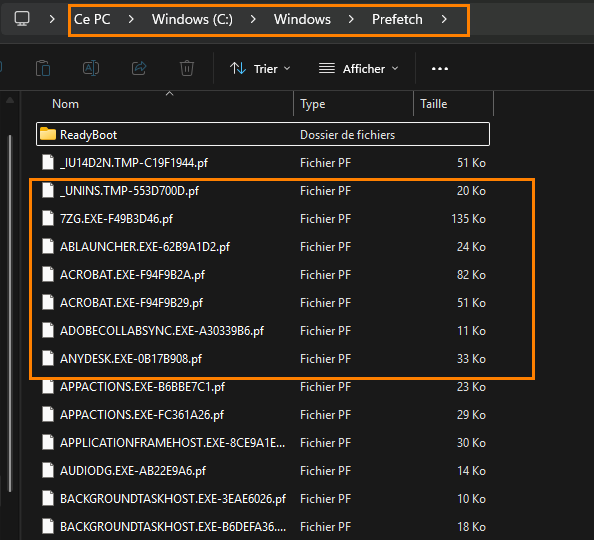The width and height of the screenshot is (594, 540).
Task: Click the ReadyBoot folder icon
Action: point(48,134)
